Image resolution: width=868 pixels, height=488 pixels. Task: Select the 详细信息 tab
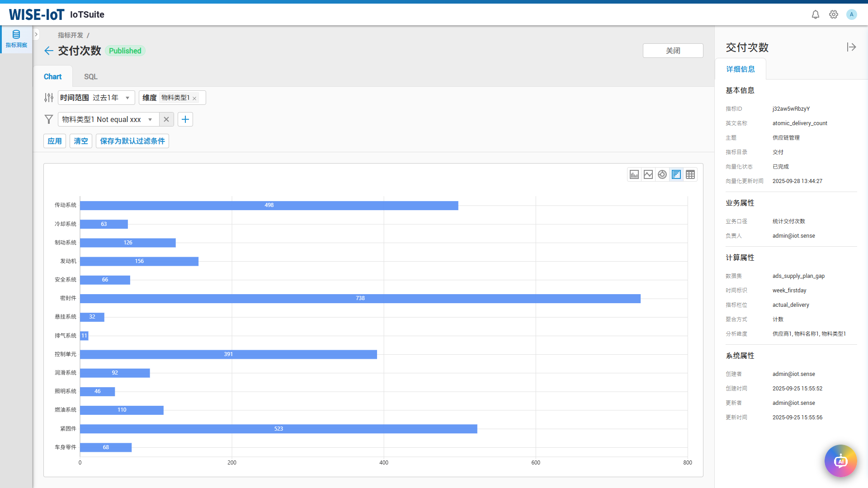(x=741, y=69)
